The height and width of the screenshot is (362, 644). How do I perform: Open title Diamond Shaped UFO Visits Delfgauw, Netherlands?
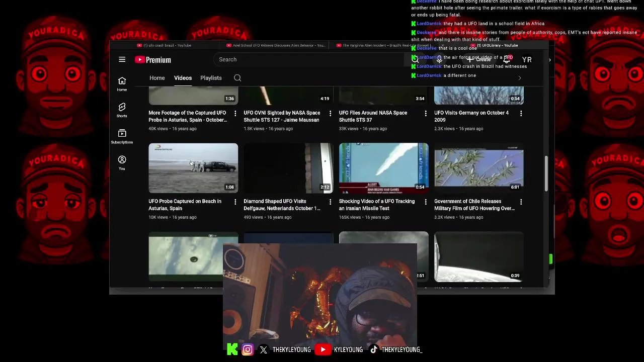tap(282, 205)
